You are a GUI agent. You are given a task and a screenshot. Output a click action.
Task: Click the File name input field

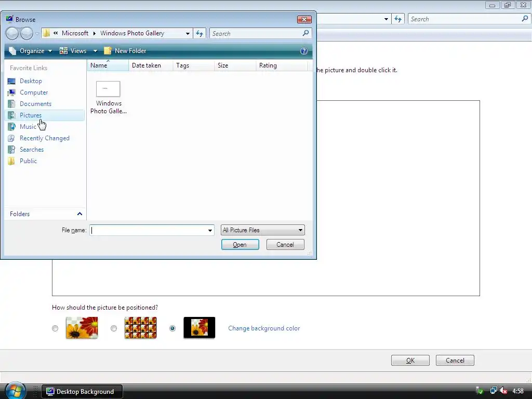(148, 230)
